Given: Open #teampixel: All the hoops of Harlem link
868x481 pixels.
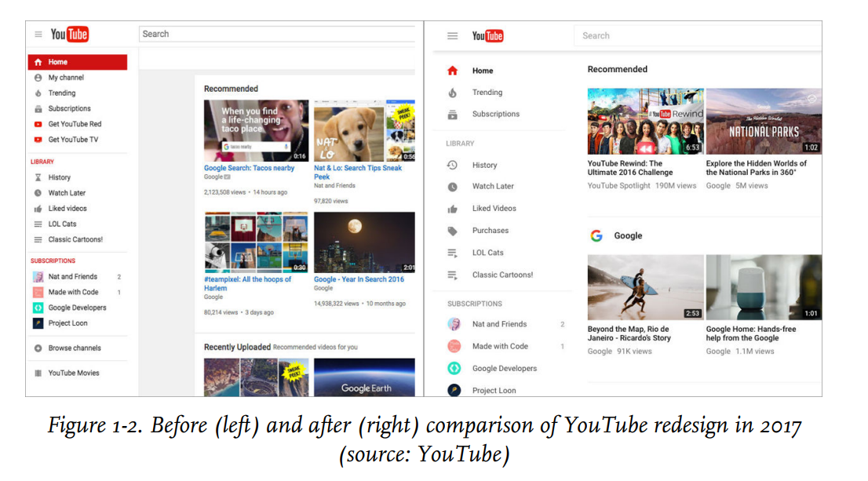Looking at the screenshot, I should [x=247, y=283].
